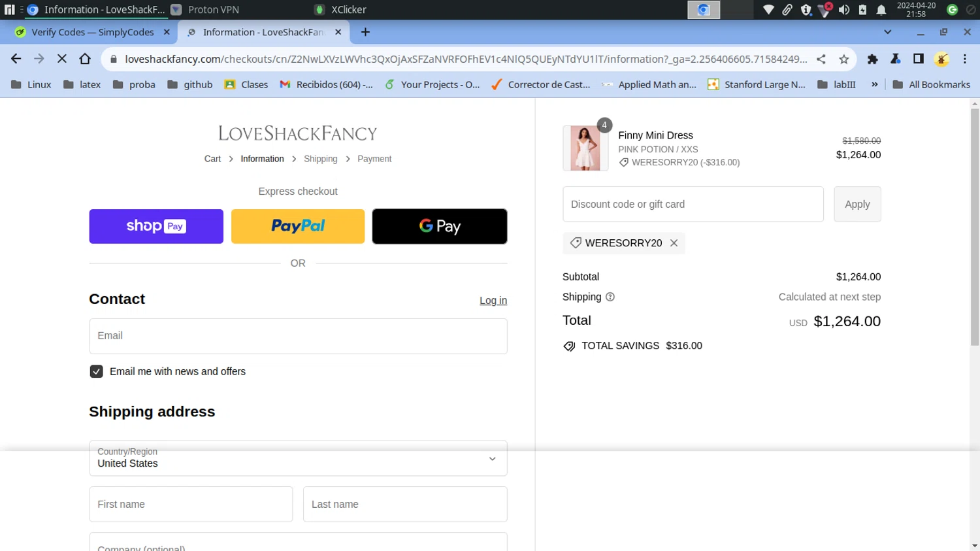Pay with the Shop Pay button
The height and width of the screenshot is (551, 980).
point(156,226)
